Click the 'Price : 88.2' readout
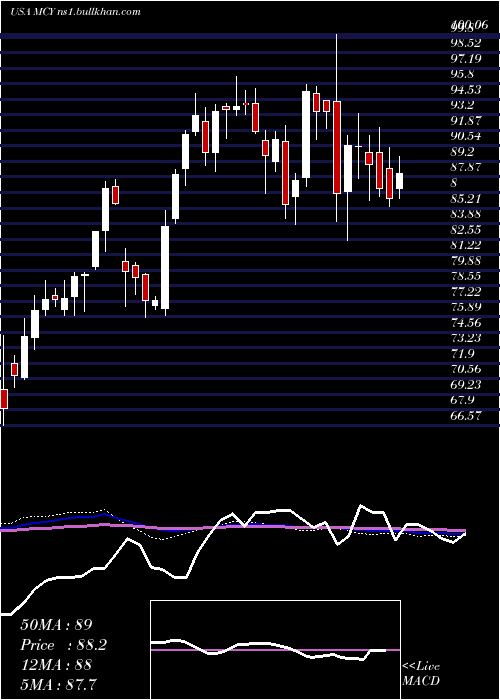Screen dimensions: 500x700 64,645
